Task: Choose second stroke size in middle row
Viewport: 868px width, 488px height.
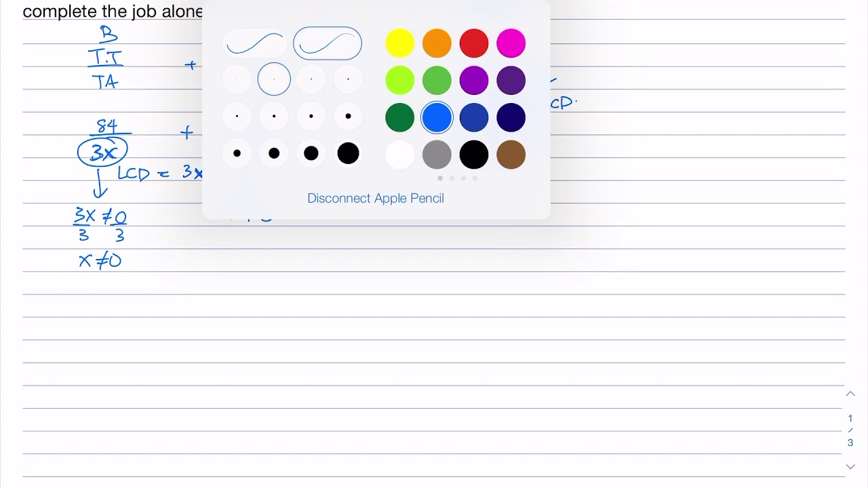Action: coord(274,117)
